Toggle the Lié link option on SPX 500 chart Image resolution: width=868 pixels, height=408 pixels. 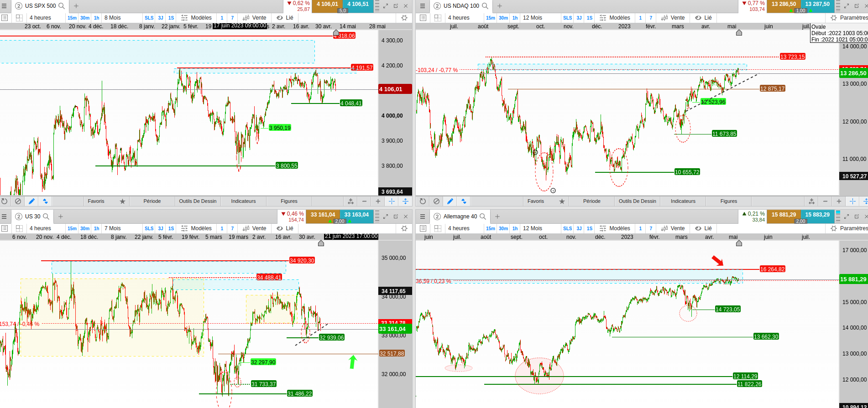(x=285, y=18)
